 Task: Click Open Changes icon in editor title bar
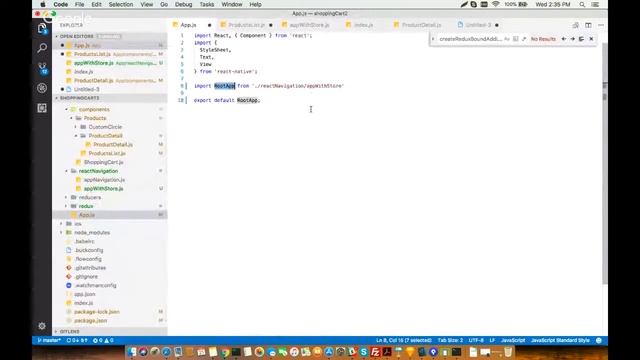click(x=576, y=25)
